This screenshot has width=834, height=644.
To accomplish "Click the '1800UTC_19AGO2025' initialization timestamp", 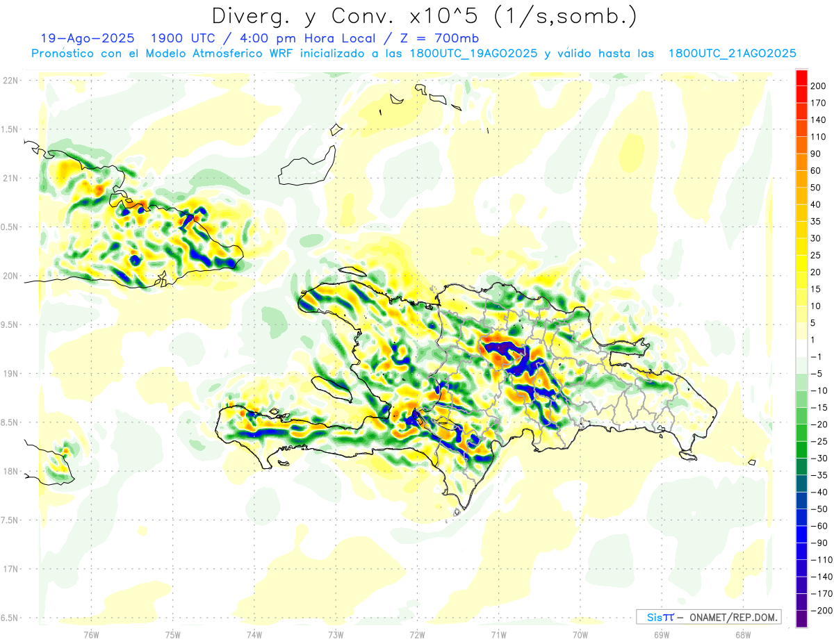I will 473,53.
